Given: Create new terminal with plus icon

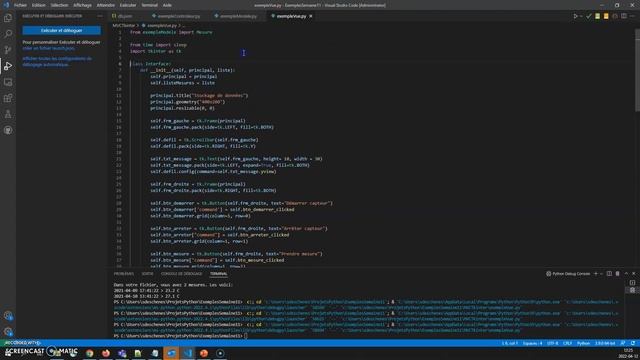Looking at the screenshot, I should (596, 274).
